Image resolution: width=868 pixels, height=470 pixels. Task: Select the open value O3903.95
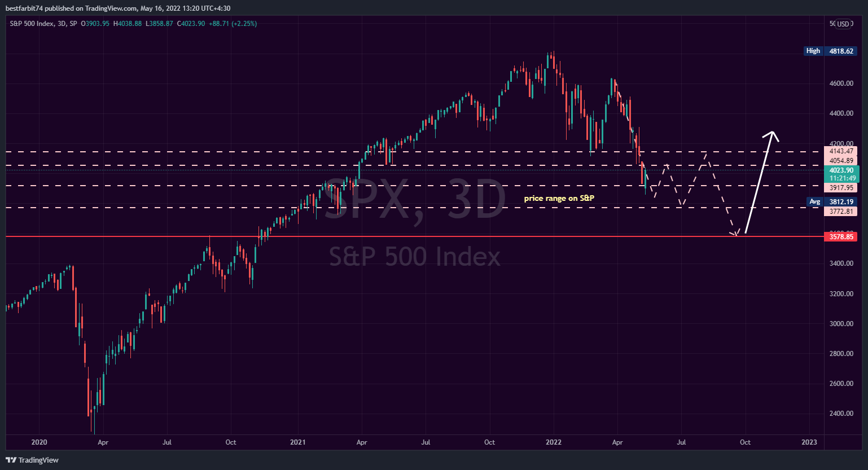point(95,24)
